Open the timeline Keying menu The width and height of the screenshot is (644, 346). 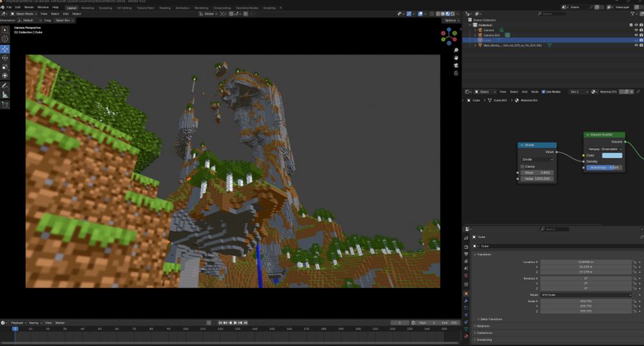tap(35, 323)
